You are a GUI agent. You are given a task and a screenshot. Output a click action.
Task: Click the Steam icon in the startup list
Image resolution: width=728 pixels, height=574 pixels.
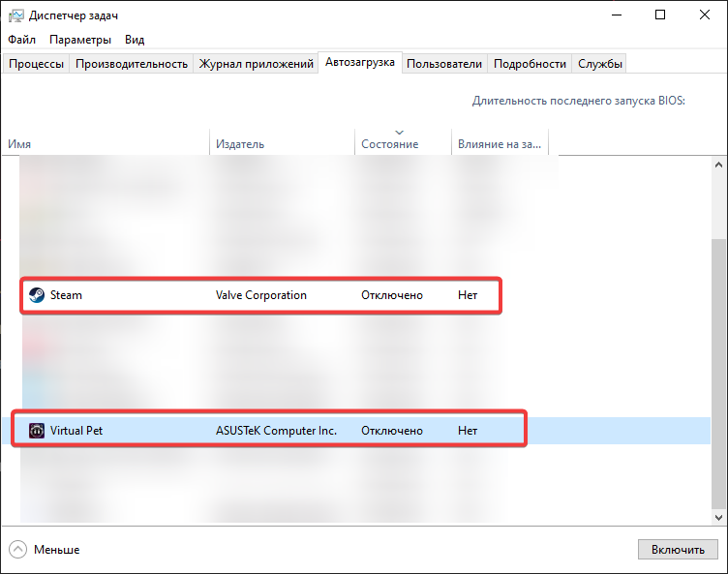[x=36, y=295]
